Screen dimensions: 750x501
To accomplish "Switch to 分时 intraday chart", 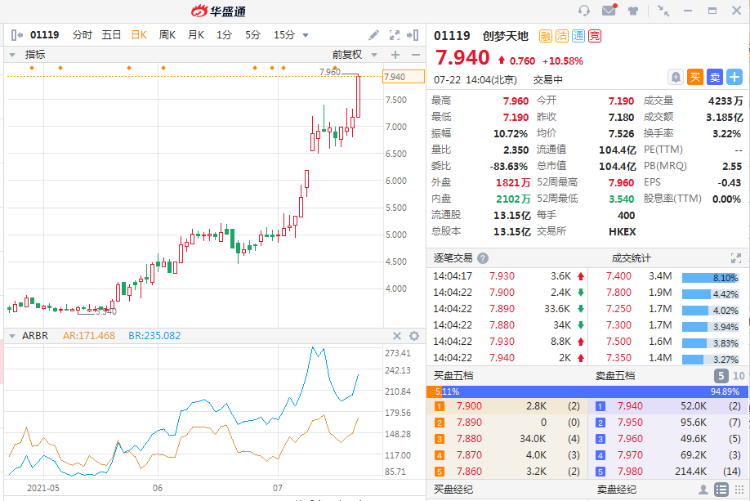I will (x=82, y=35).
